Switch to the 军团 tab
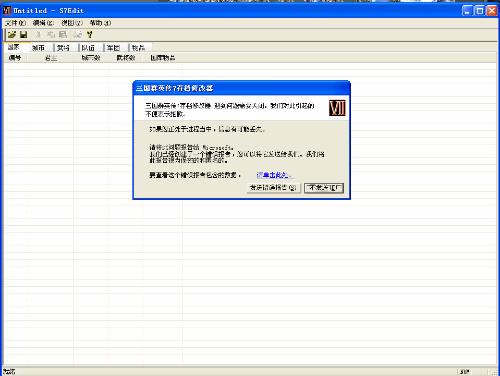The width and height of the screenshot is (500, 376). point(113,48)
